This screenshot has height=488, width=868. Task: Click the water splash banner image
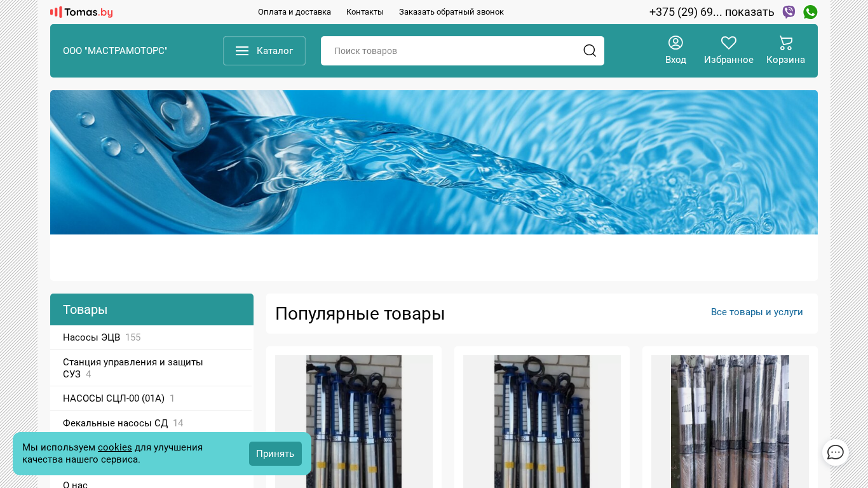coord(434,162)
